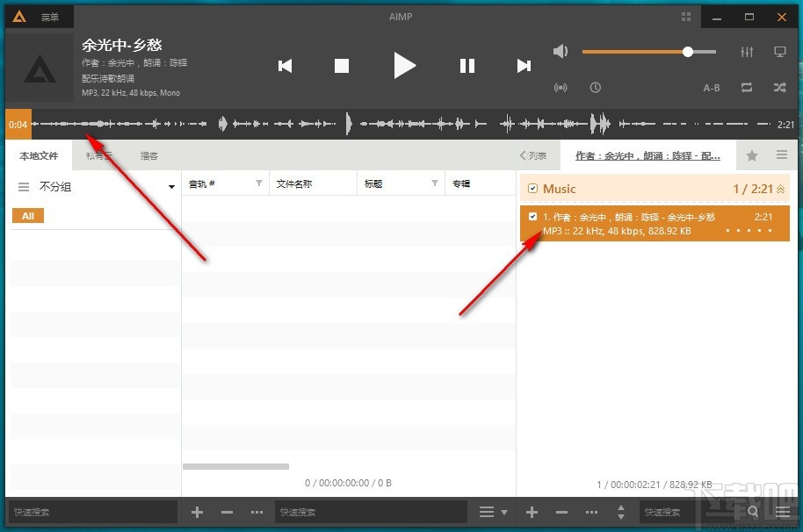Click the internet radio capture icon
The width and height of the screenshot is (803, 532).
click(x=561, y=88)
